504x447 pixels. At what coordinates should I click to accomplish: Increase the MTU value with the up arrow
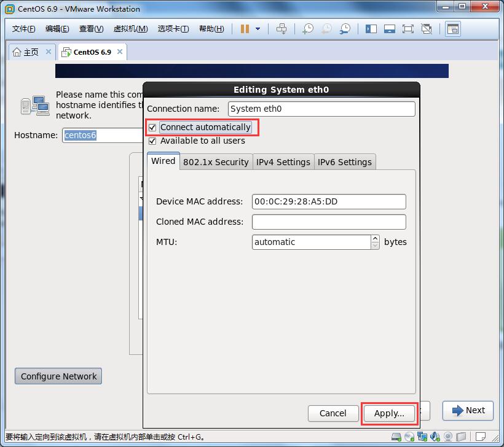pyautogui.click(x=375, y=239)
